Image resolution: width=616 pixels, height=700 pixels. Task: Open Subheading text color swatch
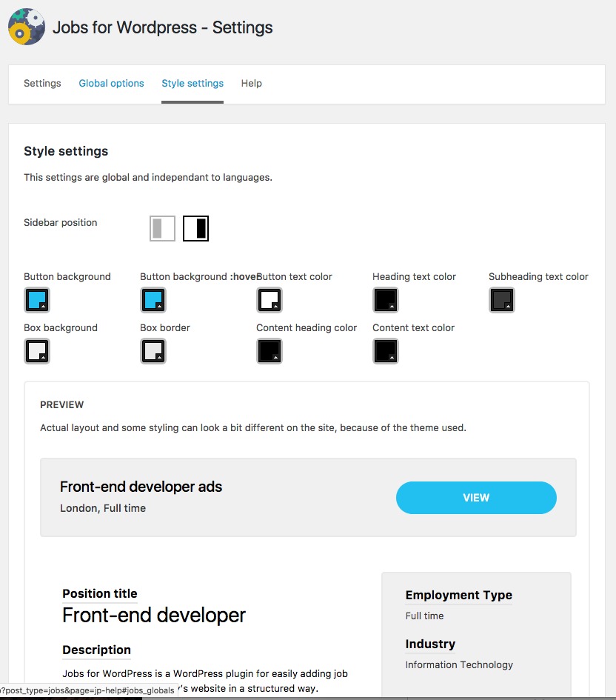tap(502, 300)
